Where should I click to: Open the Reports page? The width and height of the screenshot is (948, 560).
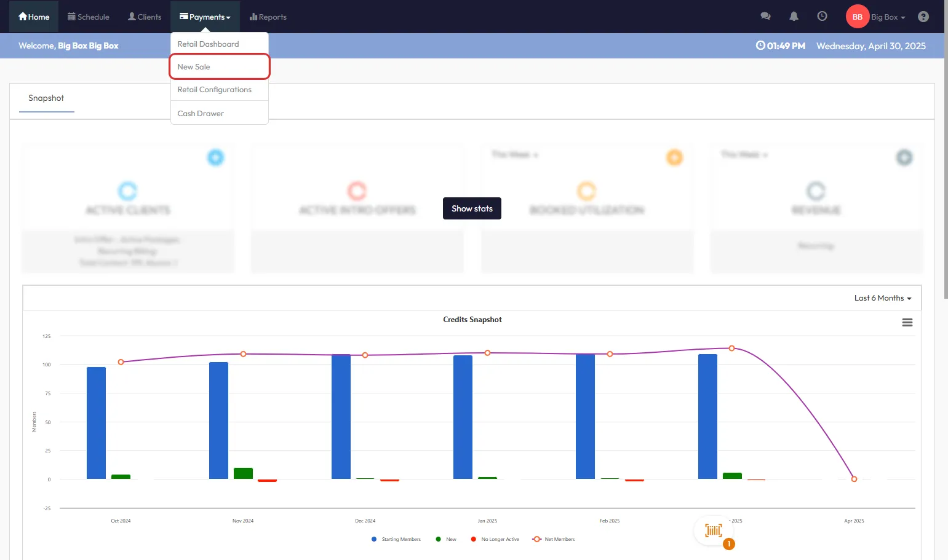[268, 17]
